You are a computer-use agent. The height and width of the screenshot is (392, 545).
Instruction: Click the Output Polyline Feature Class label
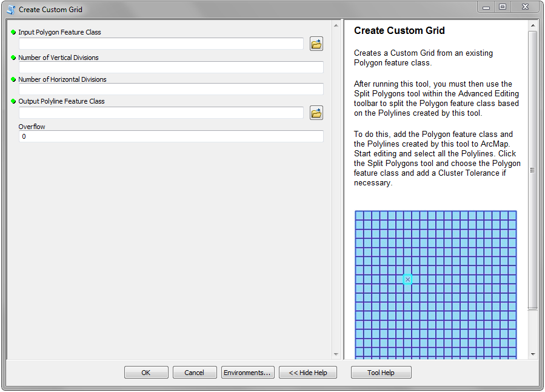[x=61, y=101]
